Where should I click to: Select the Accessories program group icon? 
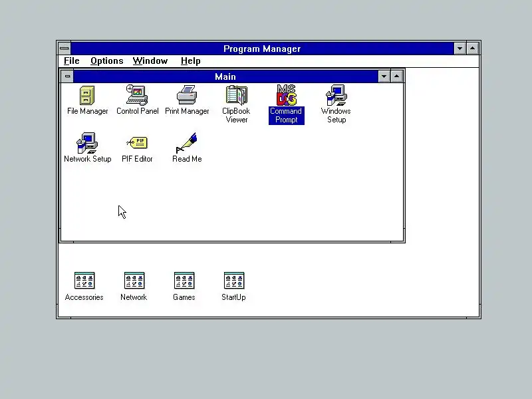pyautogui.click(x=84, y=281)
